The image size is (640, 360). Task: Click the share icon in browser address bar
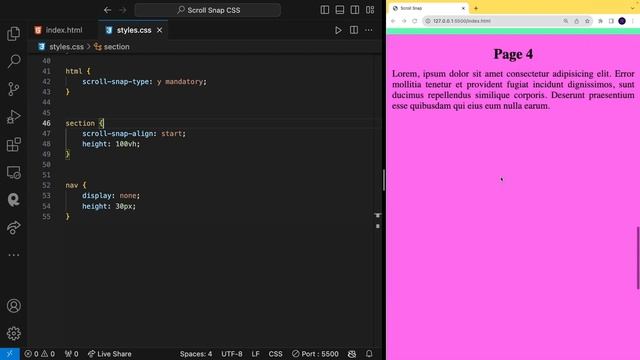coord(576,21)
